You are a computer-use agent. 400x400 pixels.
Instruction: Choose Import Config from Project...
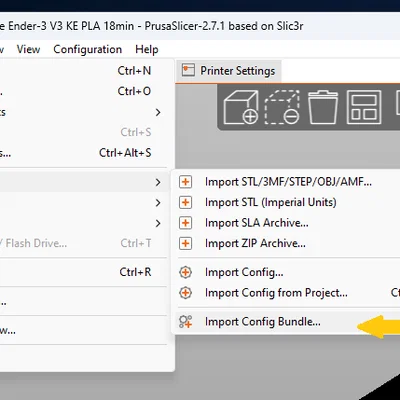(276, 293)
